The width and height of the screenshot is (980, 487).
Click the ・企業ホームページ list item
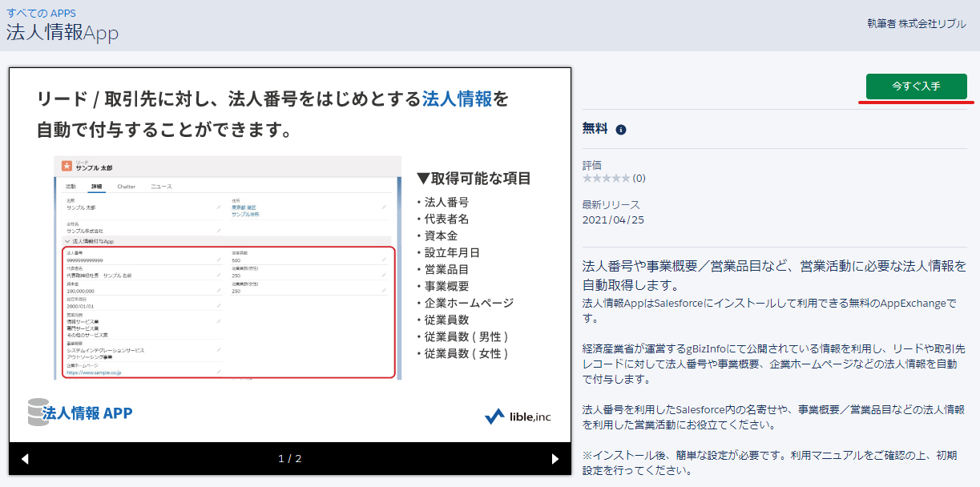pos(465,303)
